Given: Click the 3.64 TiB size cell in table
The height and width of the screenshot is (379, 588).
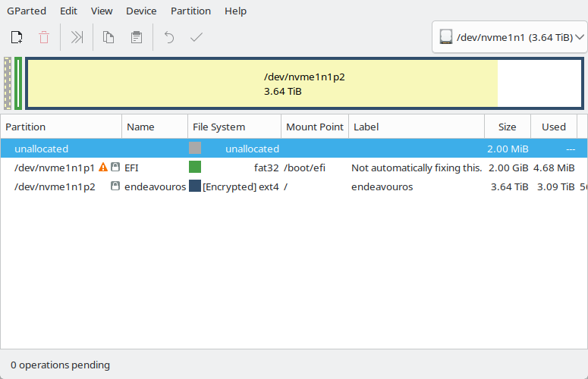Looking at the screenshot, I should (510, 186).
